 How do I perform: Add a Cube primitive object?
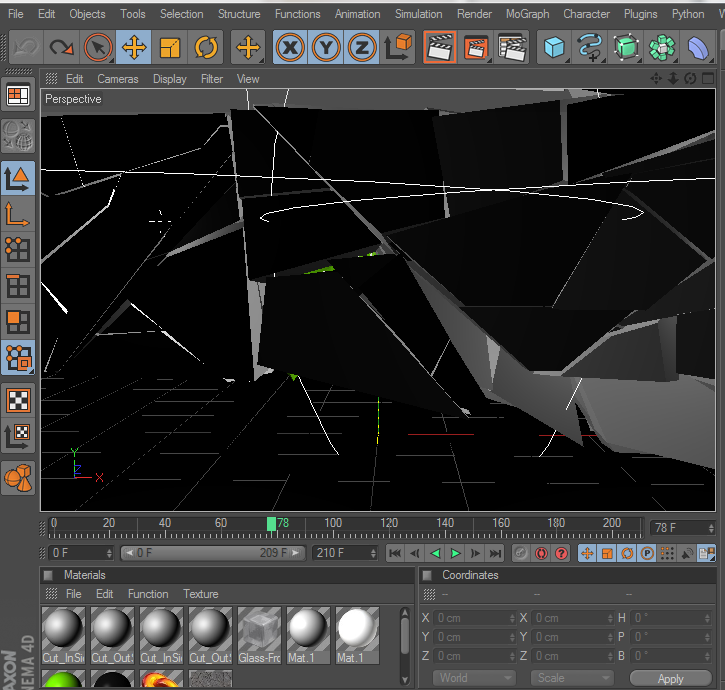pyautogui.click(x=554, y=47)
